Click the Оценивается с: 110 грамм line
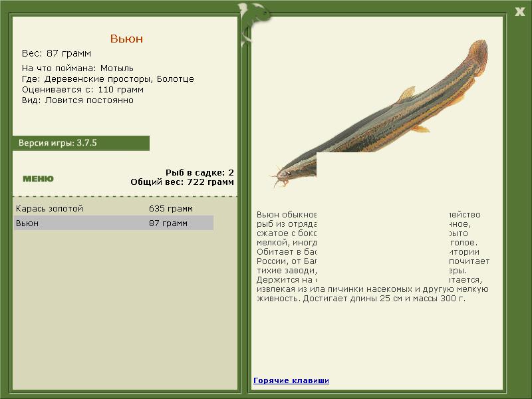The image size is (532, 399). pos(82,90)
